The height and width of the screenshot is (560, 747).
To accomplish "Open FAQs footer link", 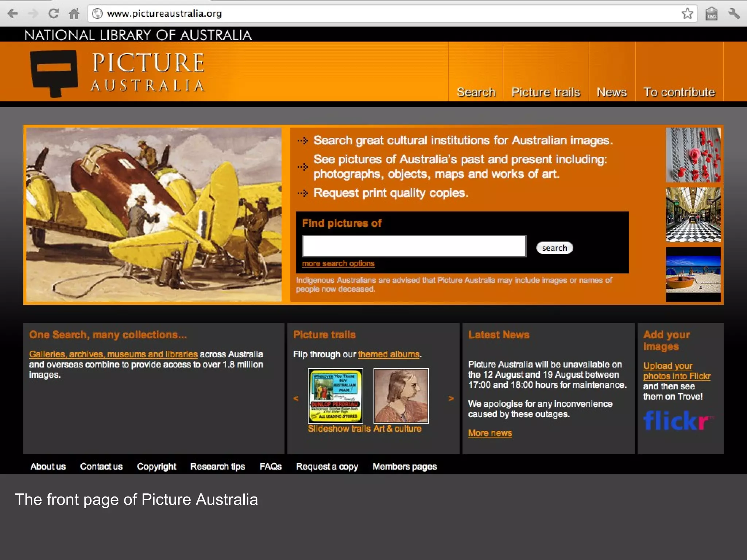I will point(270,467).
